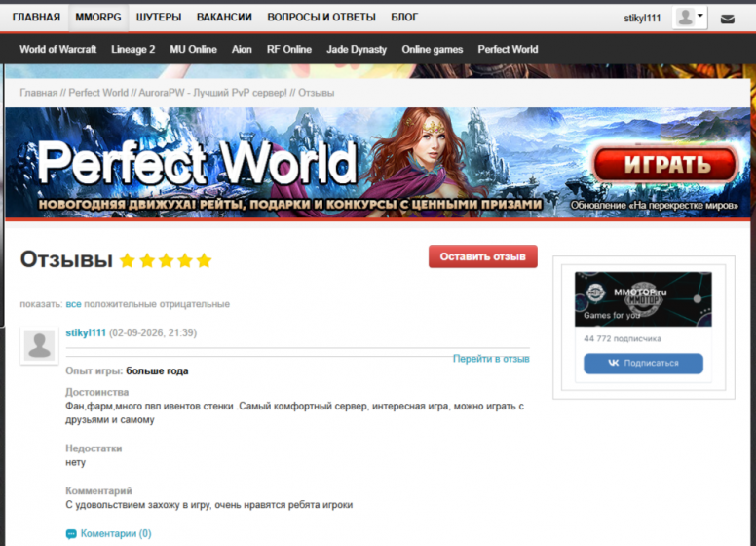Filter reviews by положительные
This screenshot has width=756, height=546.
[120, 304]
